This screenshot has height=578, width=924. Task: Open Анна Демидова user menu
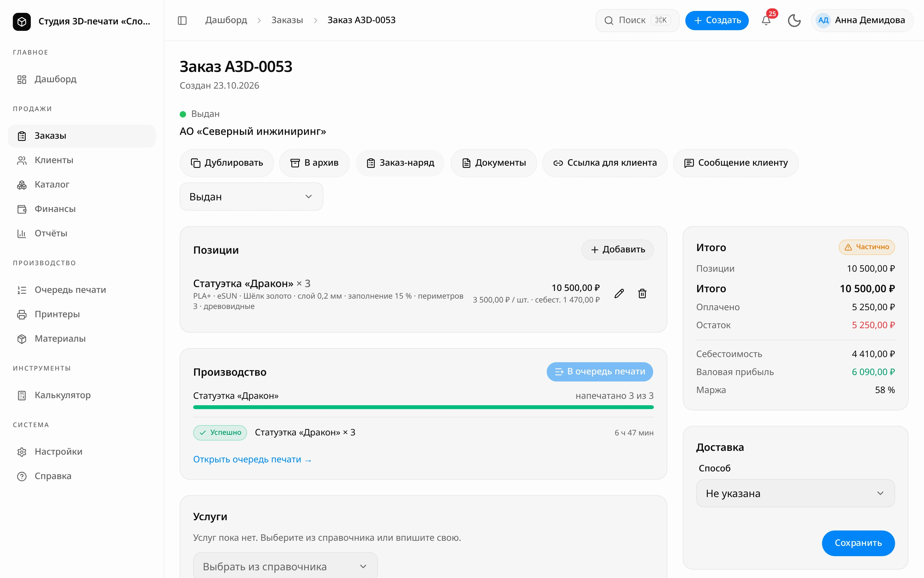(x=862, y=20)
